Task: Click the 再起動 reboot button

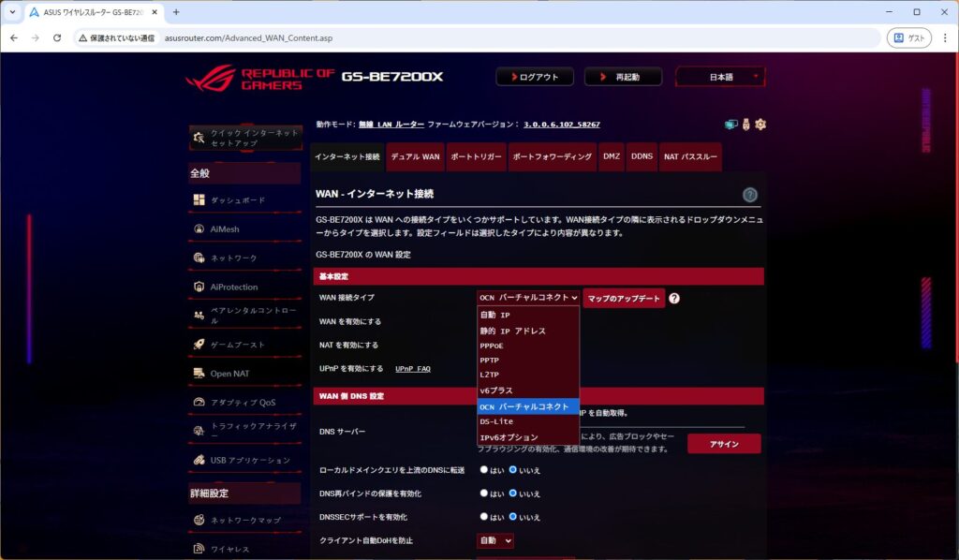Action: point(623,77)
